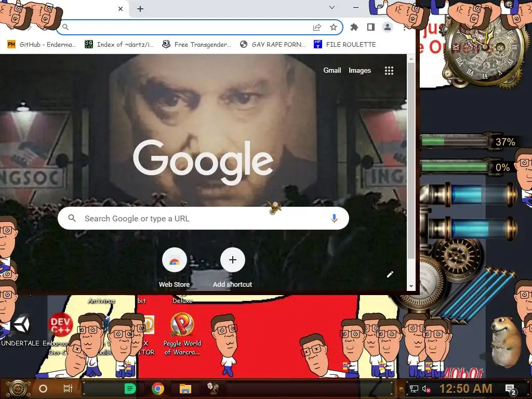Open the new tab with plus button
This screenshot has width=532, height=399.
(140, 9)
